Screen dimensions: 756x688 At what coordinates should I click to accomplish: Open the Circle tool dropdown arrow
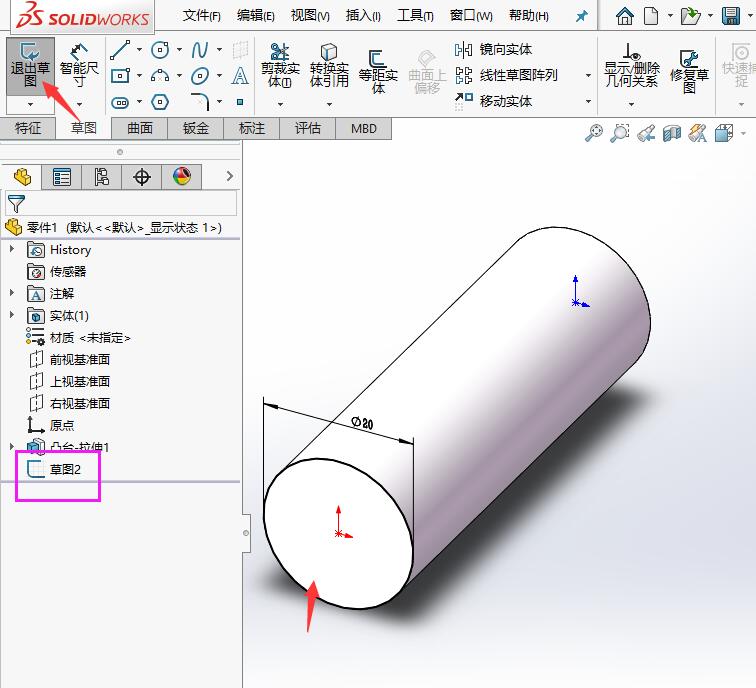[x=179, y=49]
